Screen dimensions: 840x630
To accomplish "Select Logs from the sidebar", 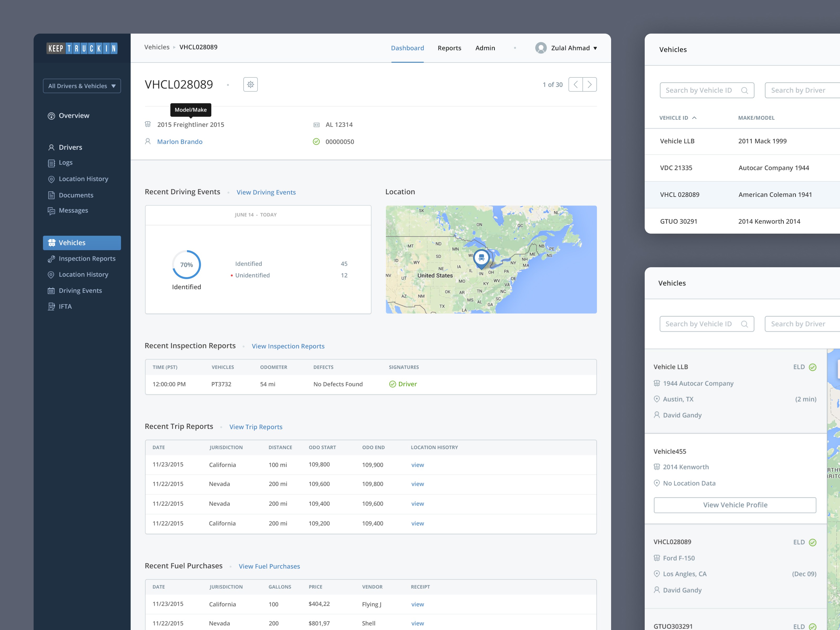I will point(66,162).
